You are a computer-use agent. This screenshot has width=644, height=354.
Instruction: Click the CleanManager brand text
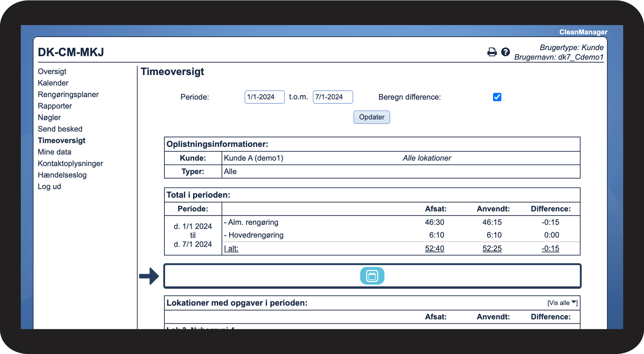coord(583,32)
